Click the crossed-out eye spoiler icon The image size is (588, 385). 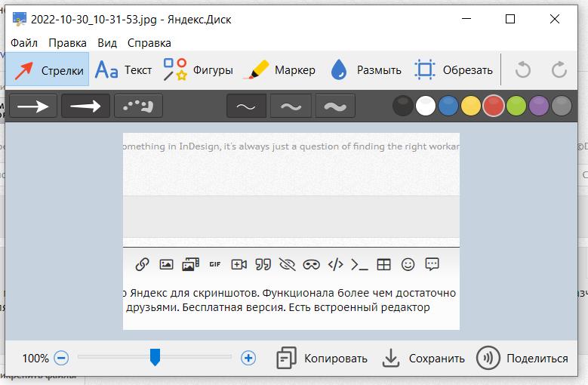(x=288, y=265)
